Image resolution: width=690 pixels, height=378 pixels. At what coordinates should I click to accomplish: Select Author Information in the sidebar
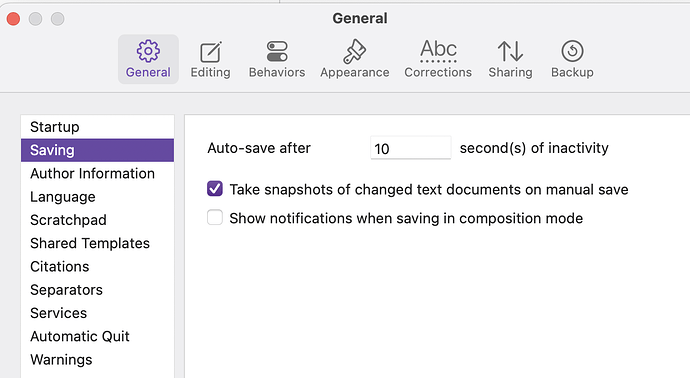97,173
